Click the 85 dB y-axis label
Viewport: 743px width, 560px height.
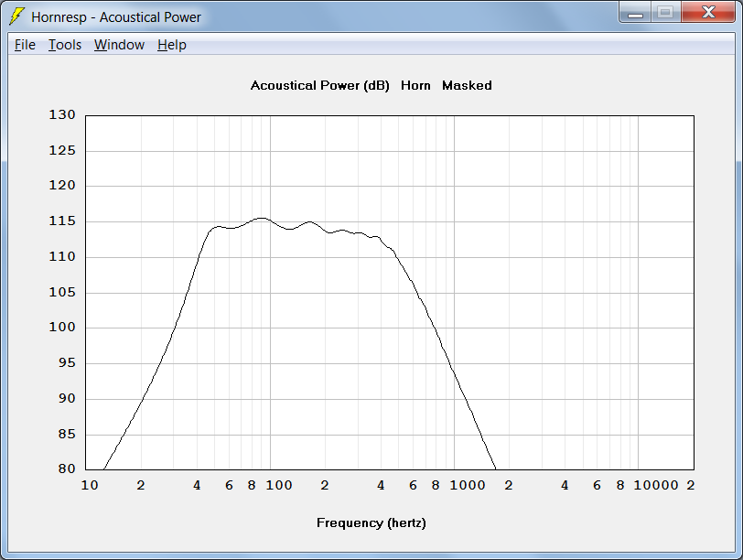[67, 434]
